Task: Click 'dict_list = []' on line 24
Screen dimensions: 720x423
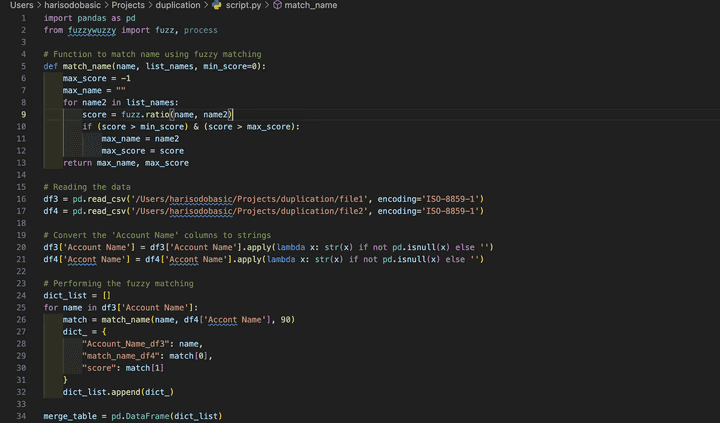Action: (77, 295)
